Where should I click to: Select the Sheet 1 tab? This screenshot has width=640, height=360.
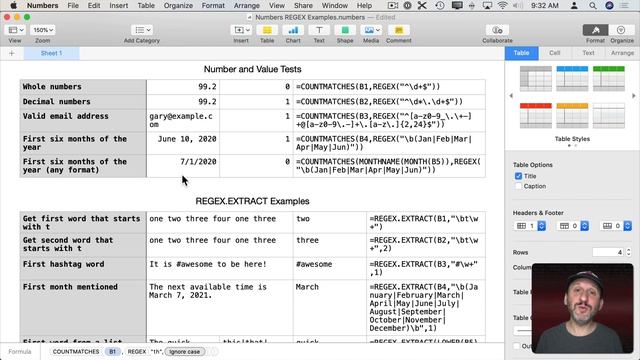pos(51,53)
